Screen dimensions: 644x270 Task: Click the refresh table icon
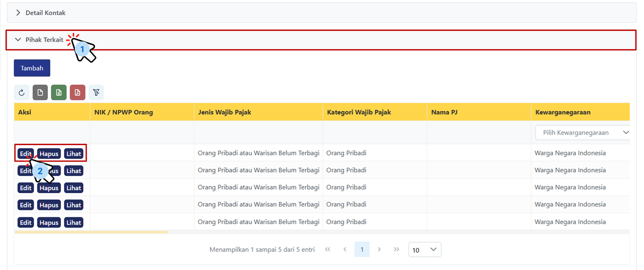(21, 93)
